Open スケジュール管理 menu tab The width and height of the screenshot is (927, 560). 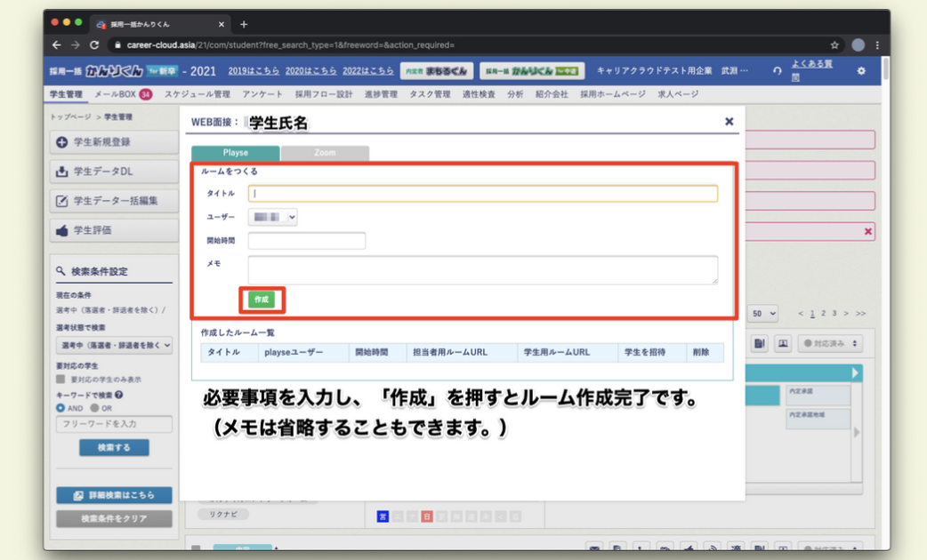click(x=197, y=94)
